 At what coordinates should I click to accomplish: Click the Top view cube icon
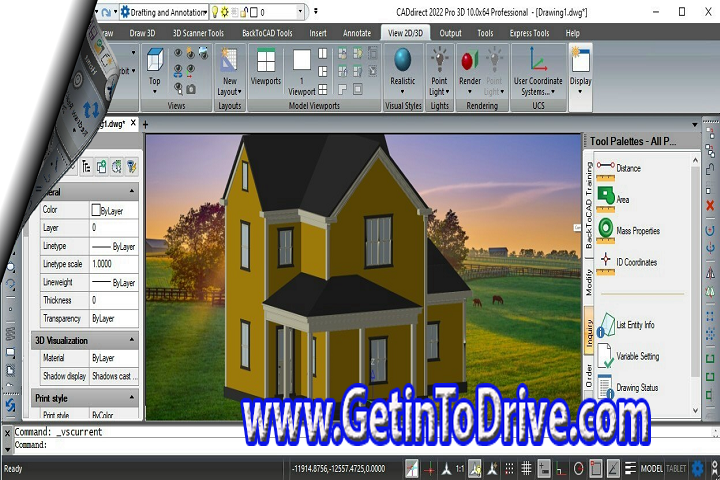(x=155, y=60)
